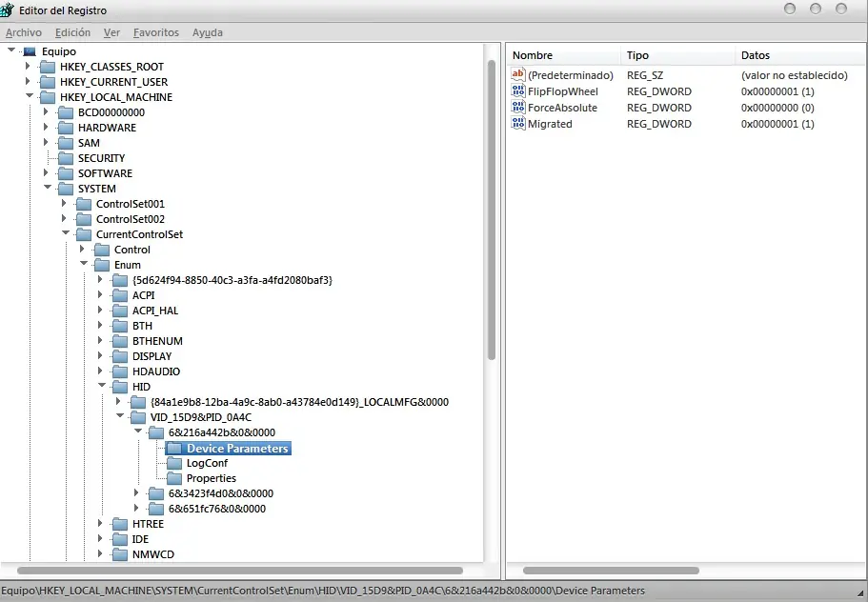The width and height of the screenshot is (868, 602).
Task: Sort by the Datos column header
Action: [x=800, y=55]
